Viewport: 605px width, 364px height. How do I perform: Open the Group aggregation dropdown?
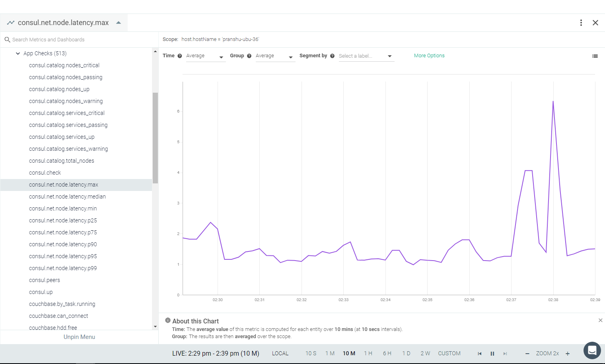pyautogui.click(x=275, y=56)
